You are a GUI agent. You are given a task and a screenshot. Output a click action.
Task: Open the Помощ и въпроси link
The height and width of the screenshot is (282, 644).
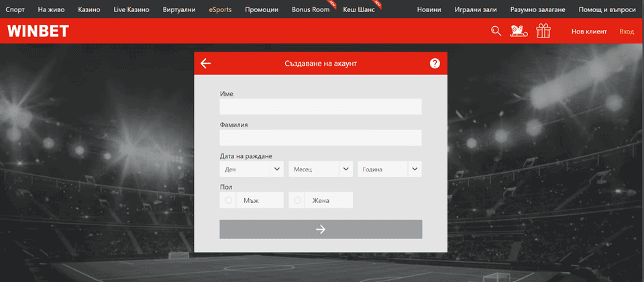point(607,9)
